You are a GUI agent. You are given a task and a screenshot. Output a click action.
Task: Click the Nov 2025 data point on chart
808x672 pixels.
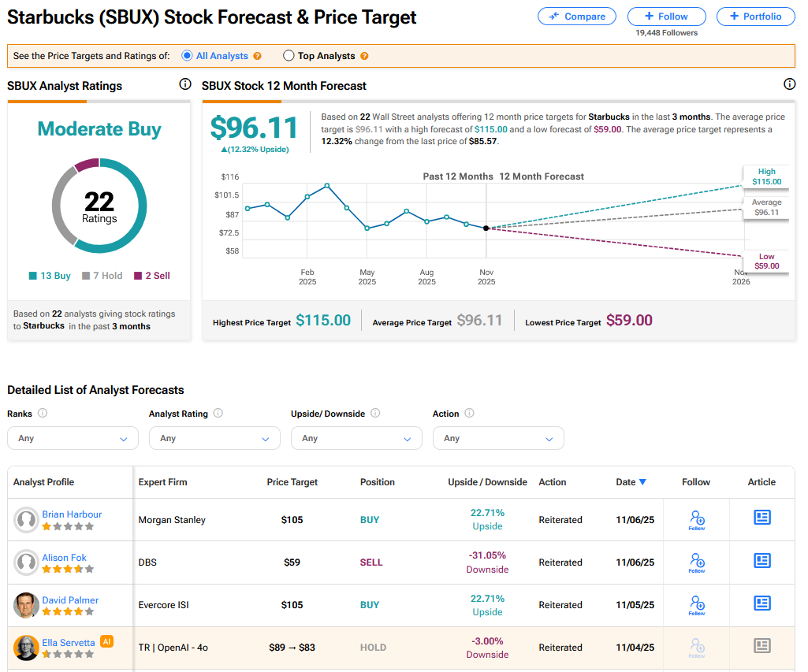(486, 228)
